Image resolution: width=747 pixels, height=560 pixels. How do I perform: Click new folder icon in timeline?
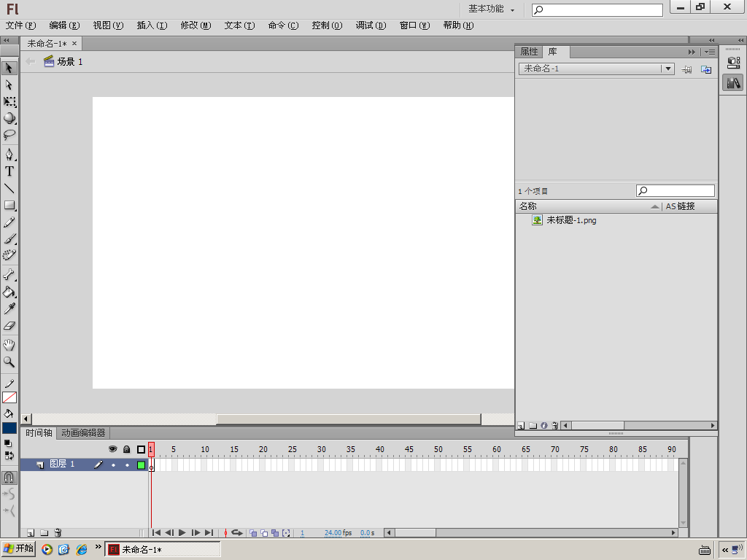click(x=44, y=533)
